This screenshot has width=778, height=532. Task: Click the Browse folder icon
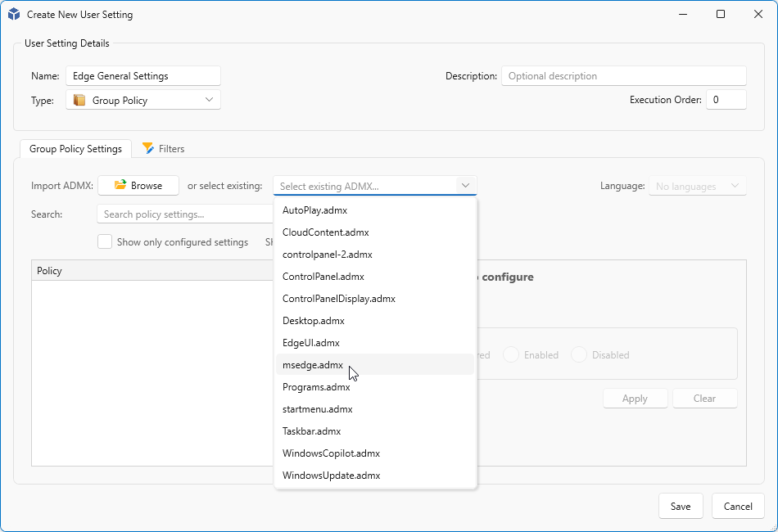120,186
